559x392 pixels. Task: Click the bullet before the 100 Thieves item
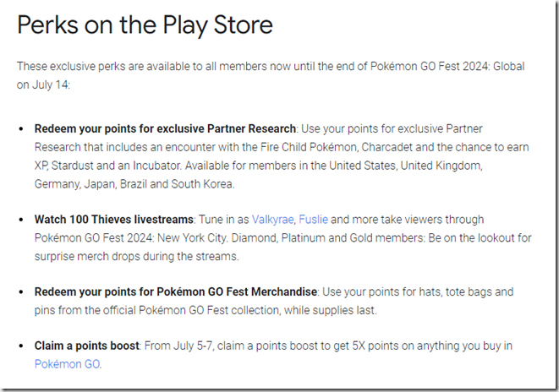click(21, 219)
